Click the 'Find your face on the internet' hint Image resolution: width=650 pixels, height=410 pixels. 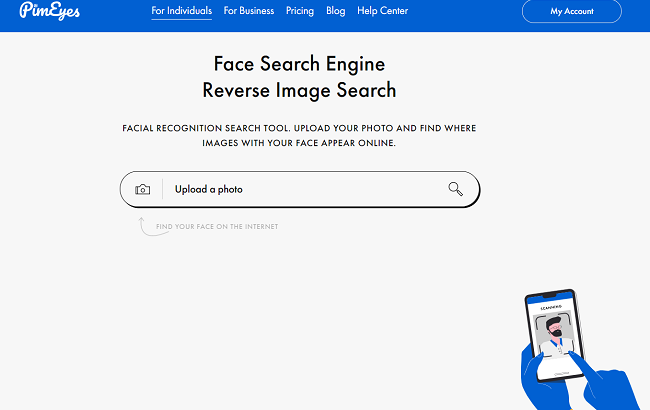tap(217, 226)
